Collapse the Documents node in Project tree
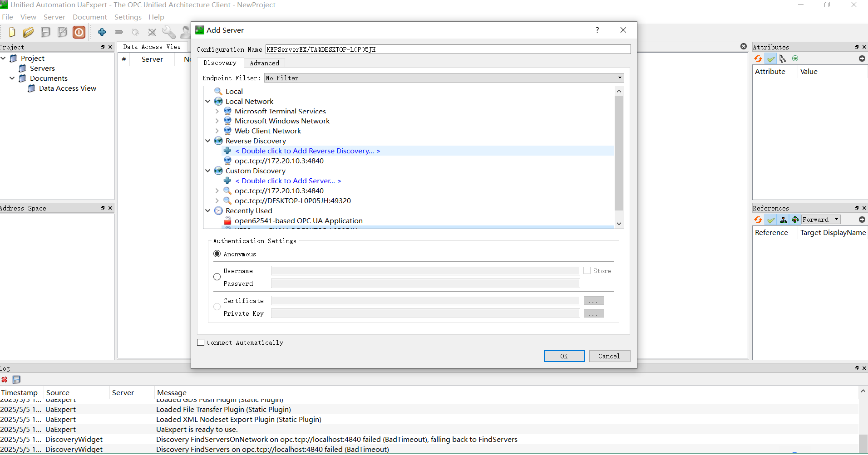Viewport: 868px width, 455px height. tap(12, 78)
